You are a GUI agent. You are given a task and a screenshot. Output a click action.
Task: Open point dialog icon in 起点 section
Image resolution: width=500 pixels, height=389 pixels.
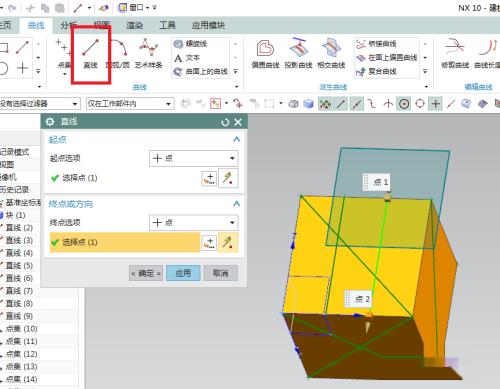tap(209, 178)
